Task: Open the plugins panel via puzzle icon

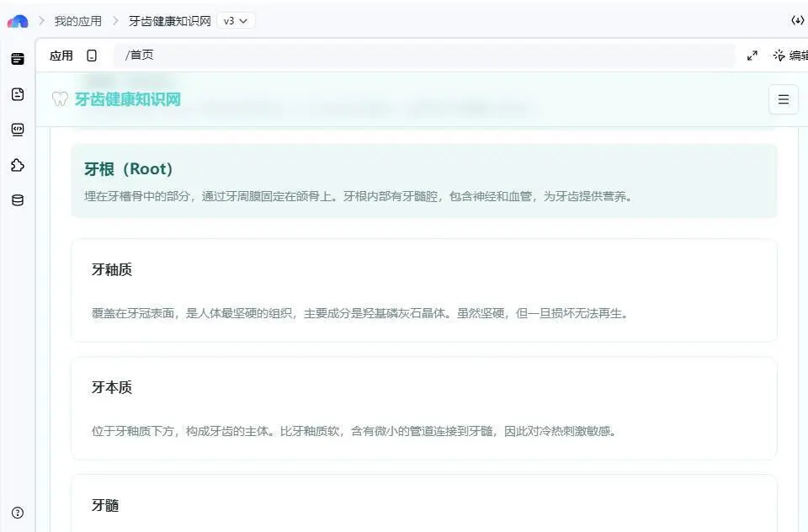Action: click(17, 166)
